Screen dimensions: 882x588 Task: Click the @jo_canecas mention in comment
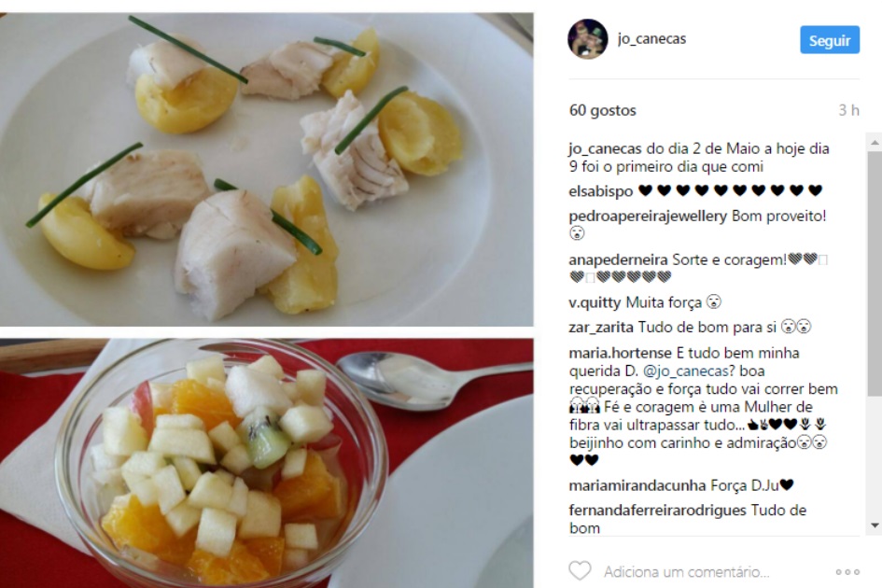click(x=686, y=371)
